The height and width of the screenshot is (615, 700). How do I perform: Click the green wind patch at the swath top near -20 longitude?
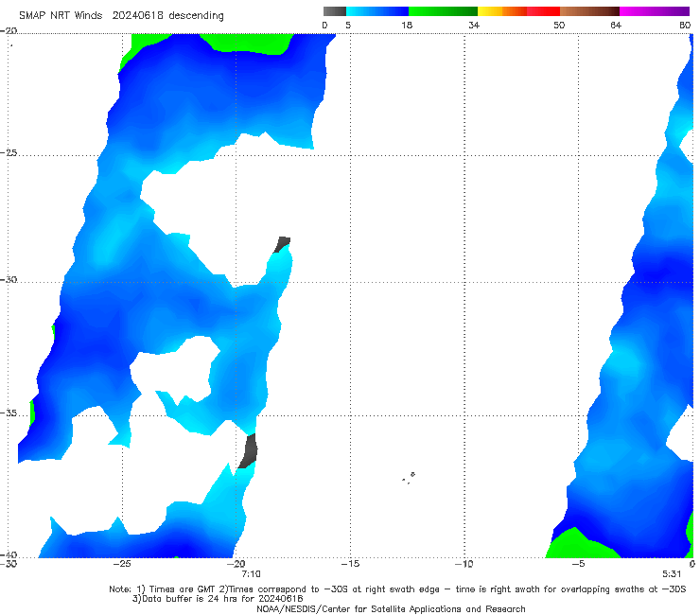(x=250, y=44)
